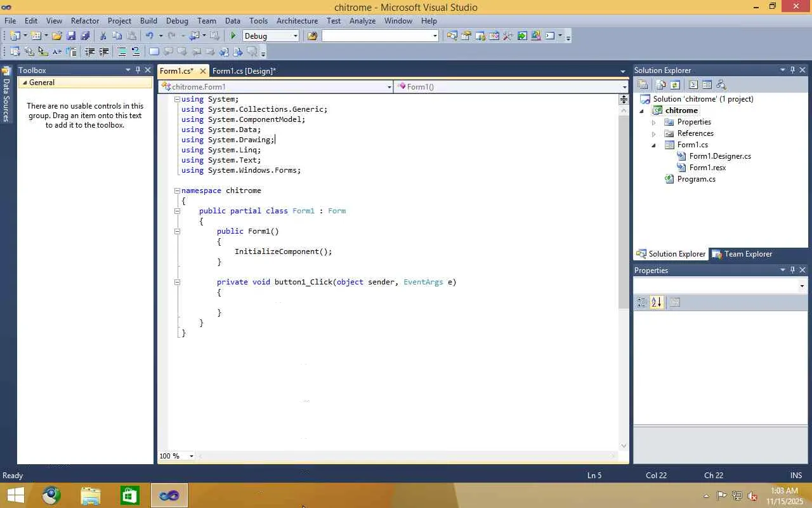
Task: Close the Form1.cs* editor tab
Action: 202,70
